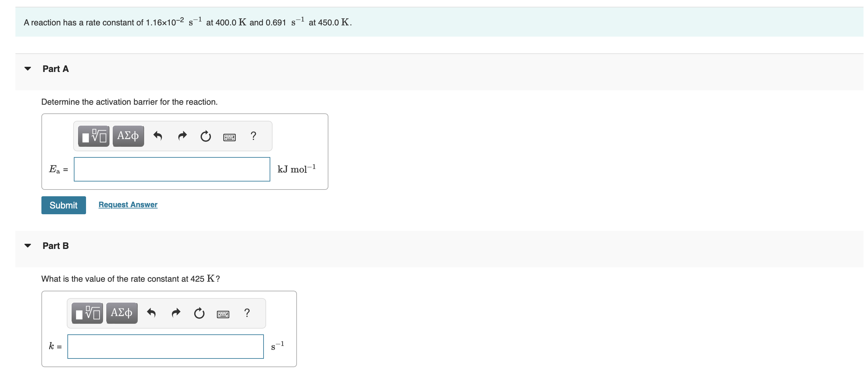This screenshot has height=371, width=868.
Task: Reset the Part B answer field
Action: pos(199,313)
